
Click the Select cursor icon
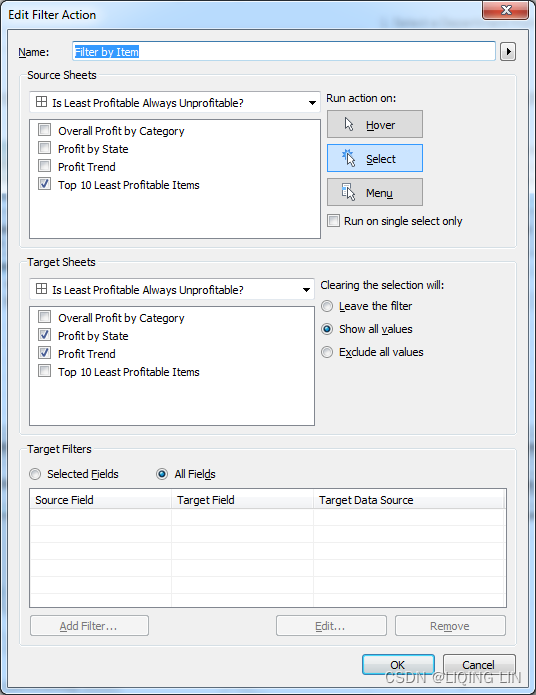click(x=348, y=158)
